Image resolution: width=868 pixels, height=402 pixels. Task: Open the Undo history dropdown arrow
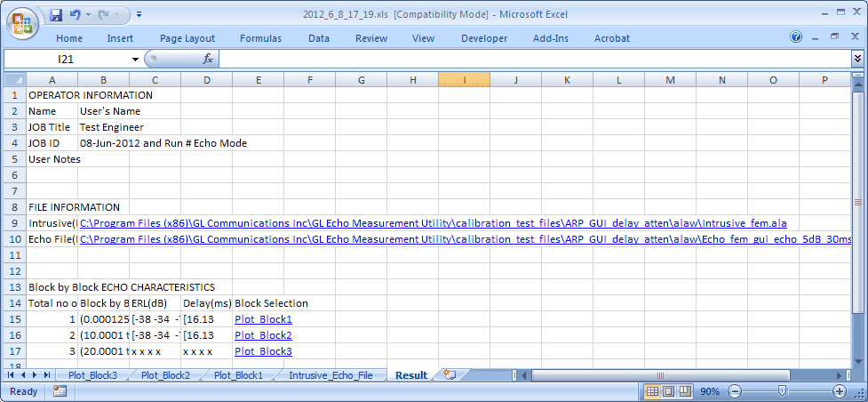click(87, 15)
